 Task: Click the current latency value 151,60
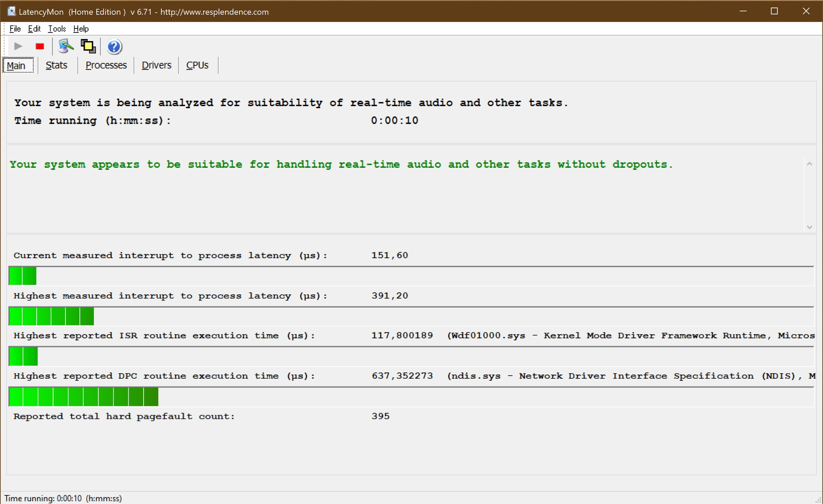390,255
